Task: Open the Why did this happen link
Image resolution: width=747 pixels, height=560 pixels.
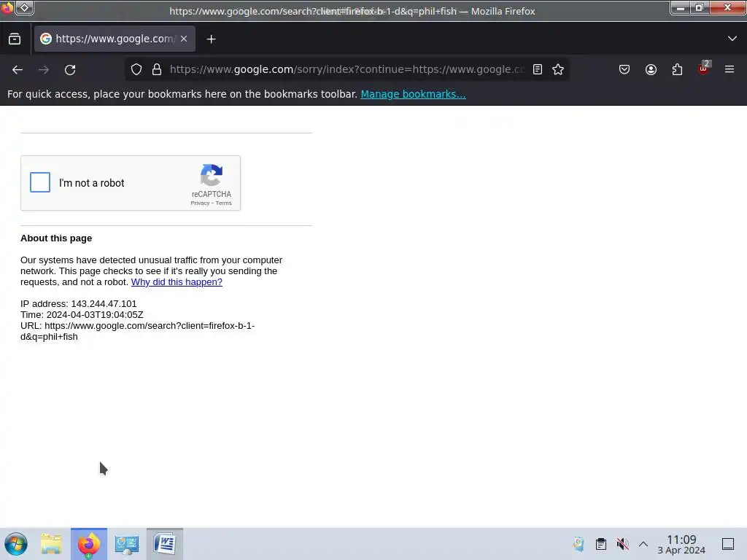Action: [177, 282]
